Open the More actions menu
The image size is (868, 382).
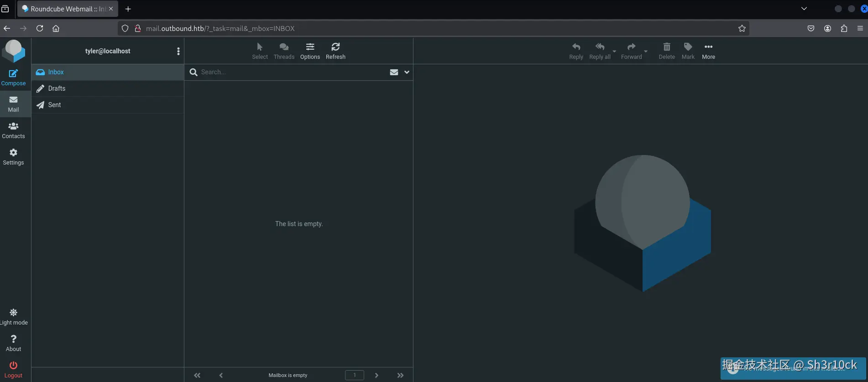pos(708,51)
